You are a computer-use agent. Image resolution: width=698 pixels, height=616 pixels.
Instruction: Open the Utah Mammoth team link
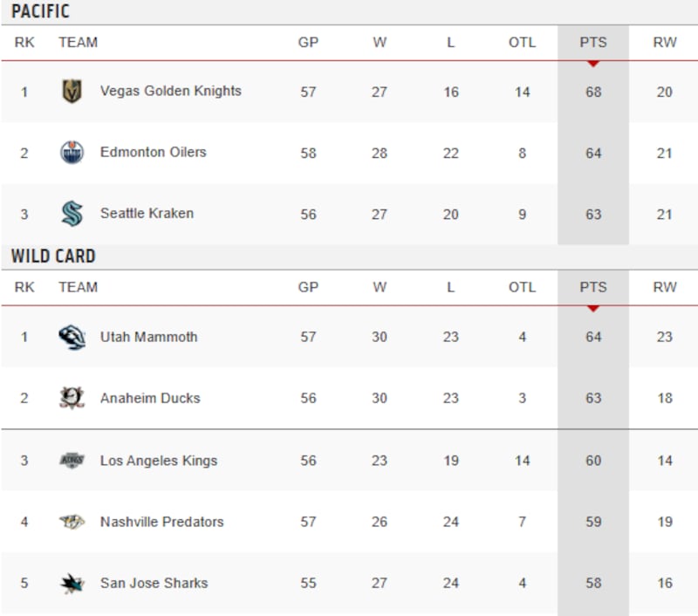pyautogui.click(x=148, y=337)
